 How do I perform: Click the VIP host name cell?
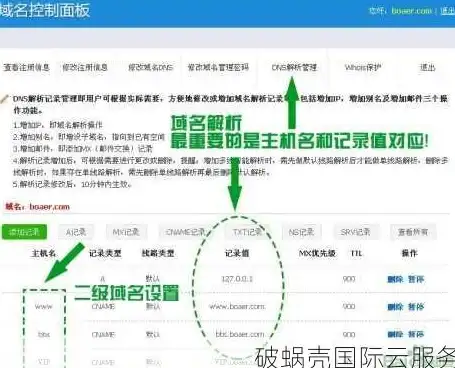[x=44, y=362]
